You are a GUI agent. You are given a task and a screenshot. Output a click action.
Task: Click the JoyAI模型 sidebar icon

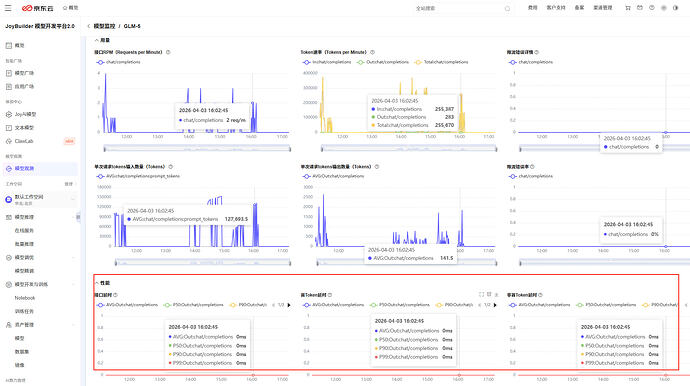[x=8, y=114]
